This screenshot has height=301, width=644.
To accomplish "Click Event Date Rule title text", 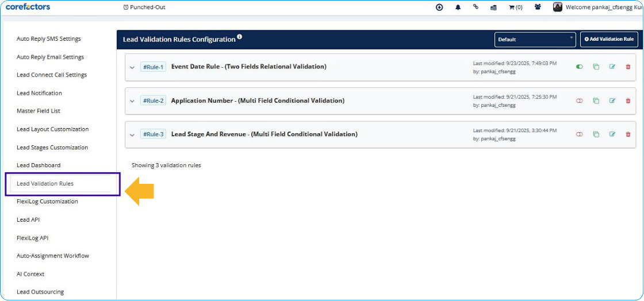I will click(249, 67).
